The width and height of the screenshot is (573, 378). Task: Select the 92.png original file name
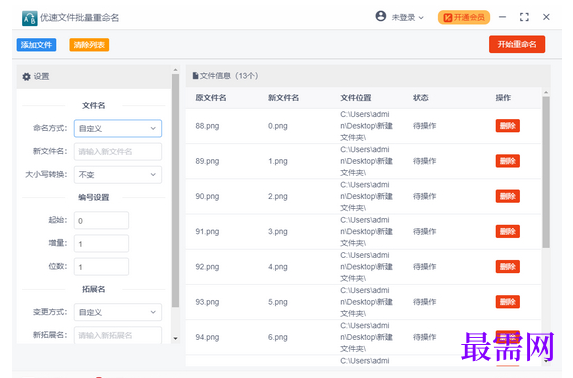pyautogui.click(x=207, y=267)
